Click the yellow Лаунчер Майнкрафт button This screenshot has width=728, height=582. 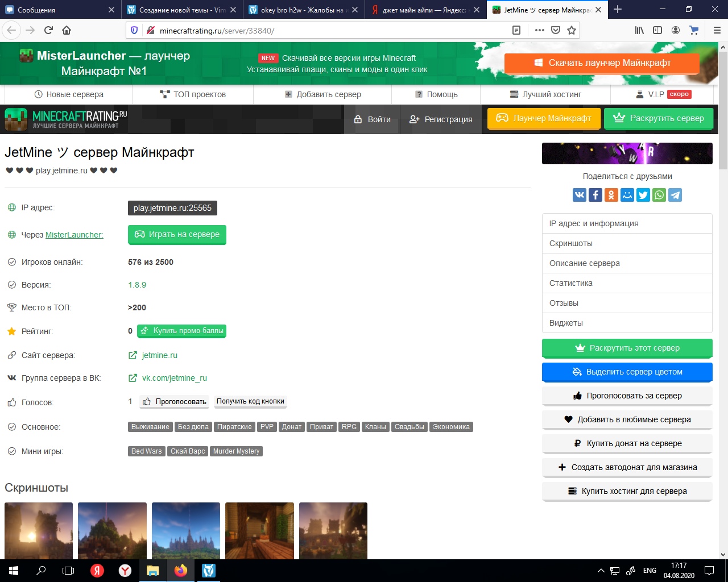[544, 118]
